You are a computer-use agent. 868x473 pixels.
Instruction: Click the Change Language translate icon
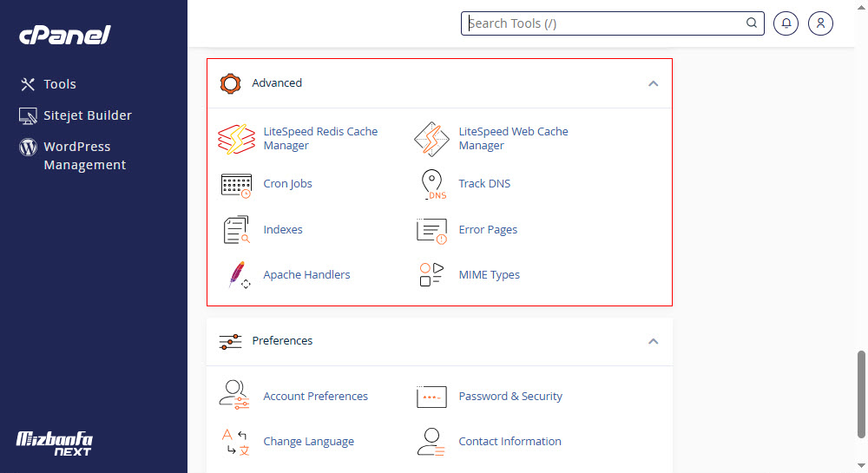[x=236, y=442]
